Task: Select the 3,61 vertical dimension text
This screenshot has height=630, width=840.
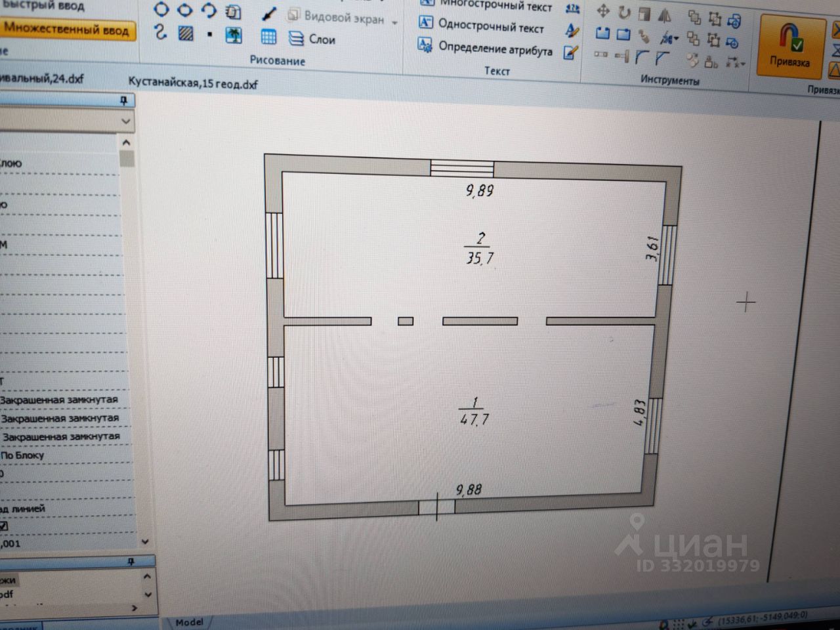Action: click(652, 249)
